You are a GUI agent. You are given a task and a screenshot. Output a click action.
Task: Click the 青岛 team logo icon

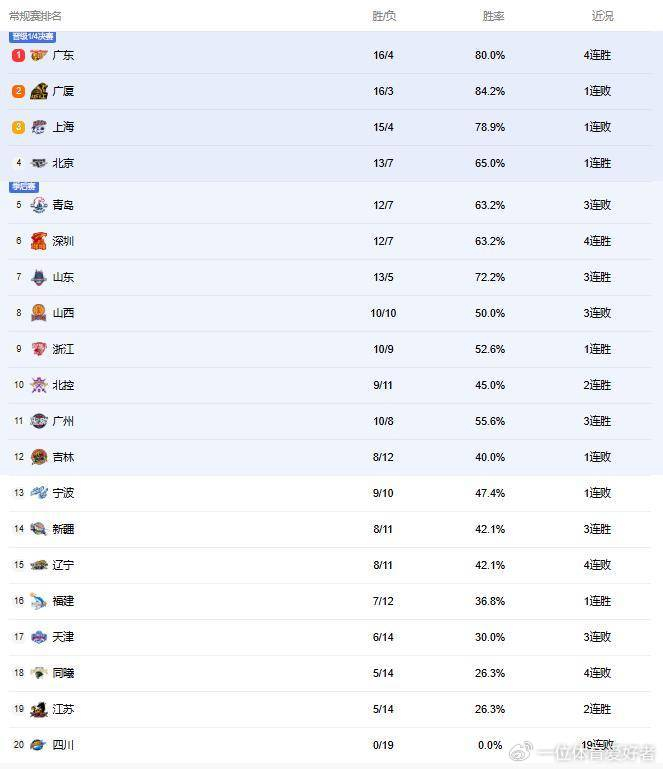click(39, 205)
